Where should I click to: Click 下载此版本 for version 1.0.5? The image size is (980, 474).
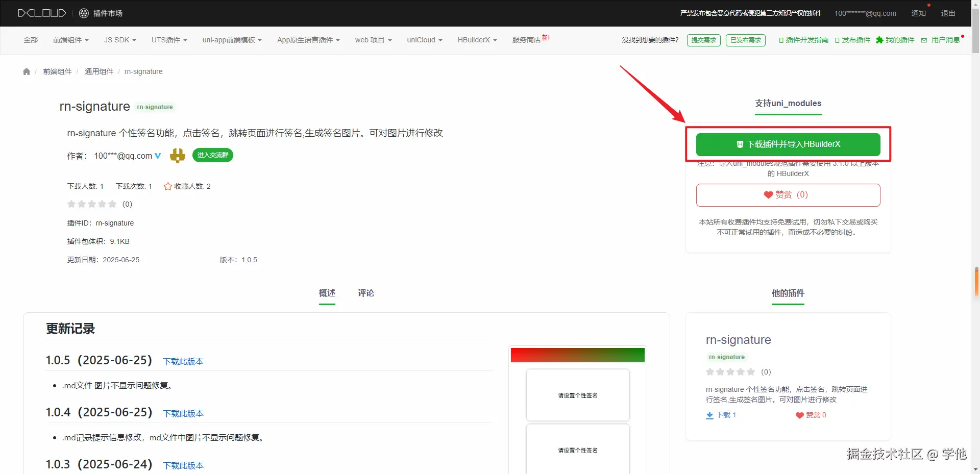click(x=183, y=361)
